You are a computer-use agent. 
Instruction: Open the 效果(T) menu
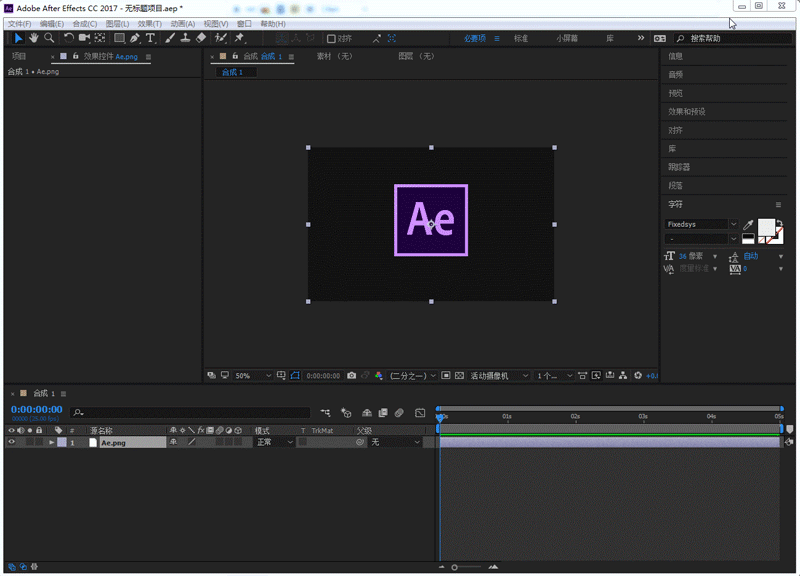[x=149, y=23]
